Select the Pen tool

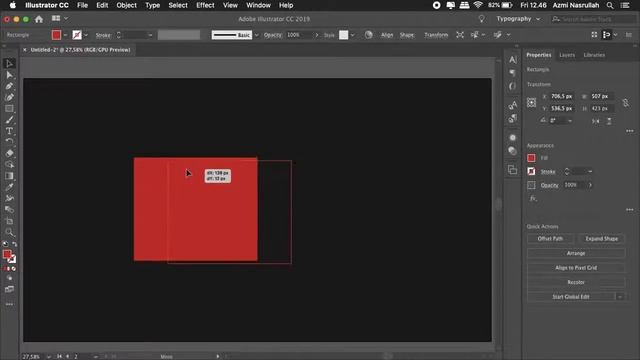[9, 86]
